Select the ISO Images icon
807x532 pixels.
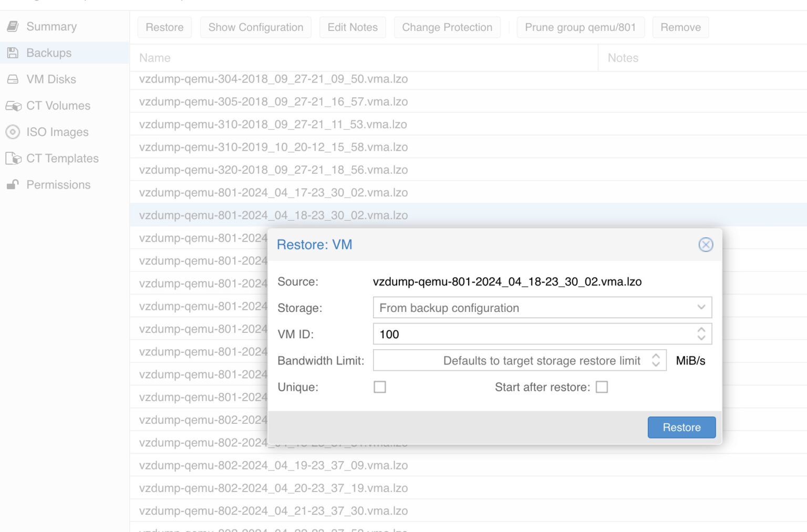point(13,132)
